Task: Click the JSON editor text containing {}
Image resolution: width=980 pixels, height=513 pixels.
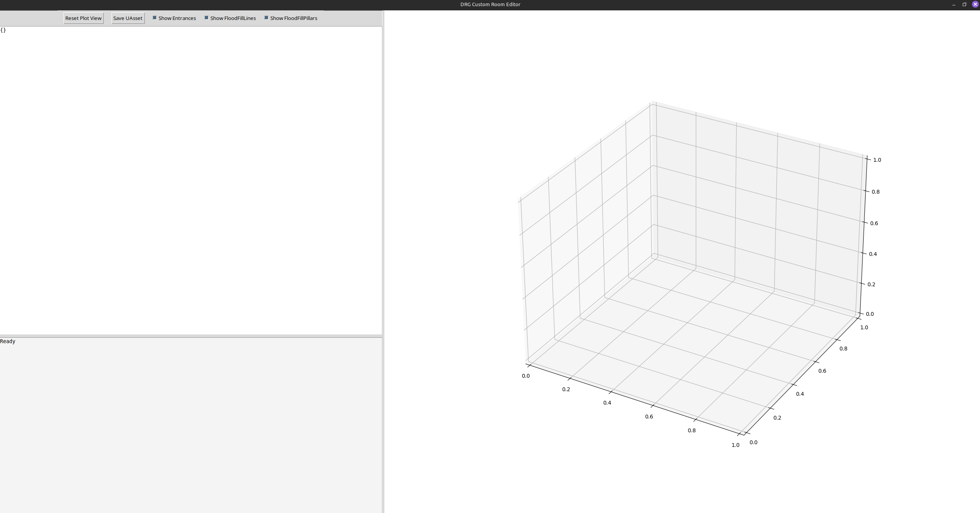Action: coord(3,30)
